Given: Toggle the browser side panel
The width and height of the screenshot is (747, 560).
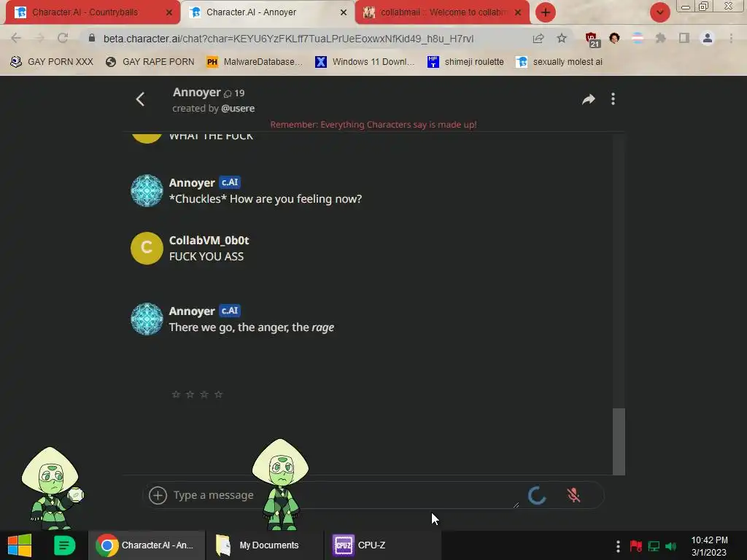Looking at the screenshot, I should pos(684,38).
